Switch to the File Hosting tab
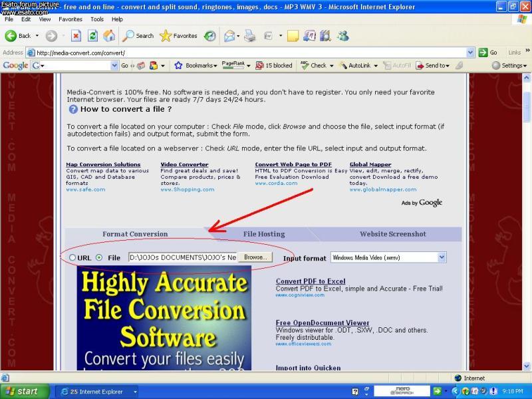Viewport: 532px width, 399px height. (264, 234)
